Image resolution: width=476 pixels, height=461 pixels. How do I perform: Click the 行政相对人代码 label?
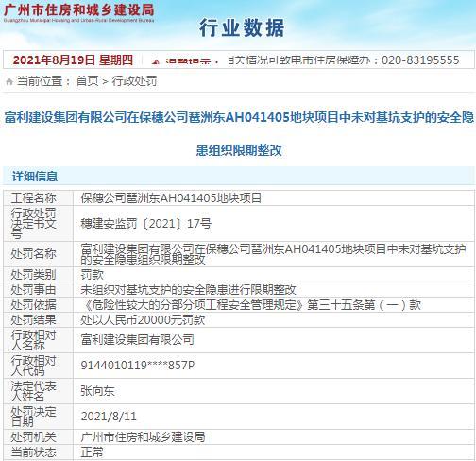coord(34,366)
